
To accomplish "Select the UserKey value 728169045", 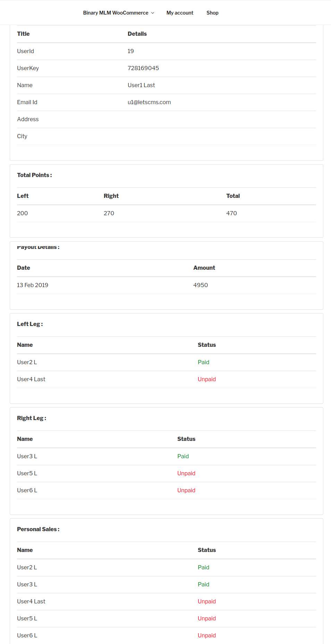I will pos(143,68).
